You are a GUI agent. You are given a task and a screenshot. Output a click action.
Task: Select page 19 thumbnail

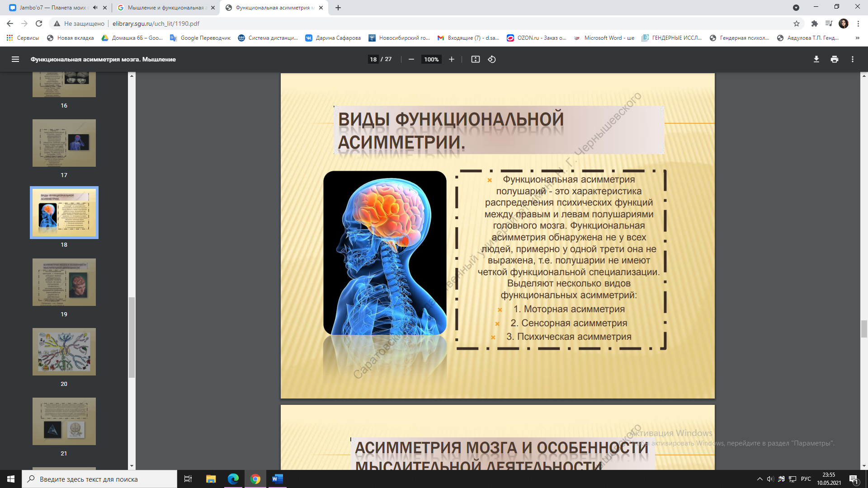click(x=64, y=282)
